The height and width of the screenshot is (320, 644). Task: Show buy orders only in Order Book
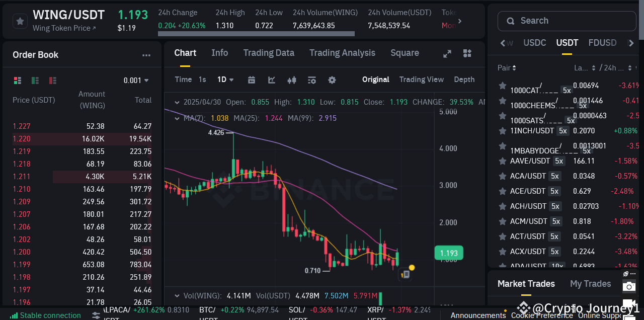click(x=34, y=80)
